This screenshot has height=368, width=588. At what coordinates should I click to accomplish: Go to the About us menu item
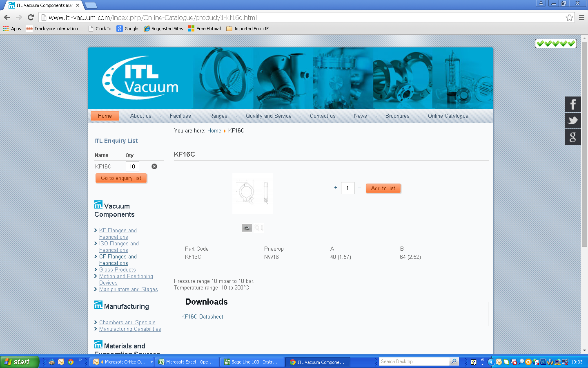141,116
